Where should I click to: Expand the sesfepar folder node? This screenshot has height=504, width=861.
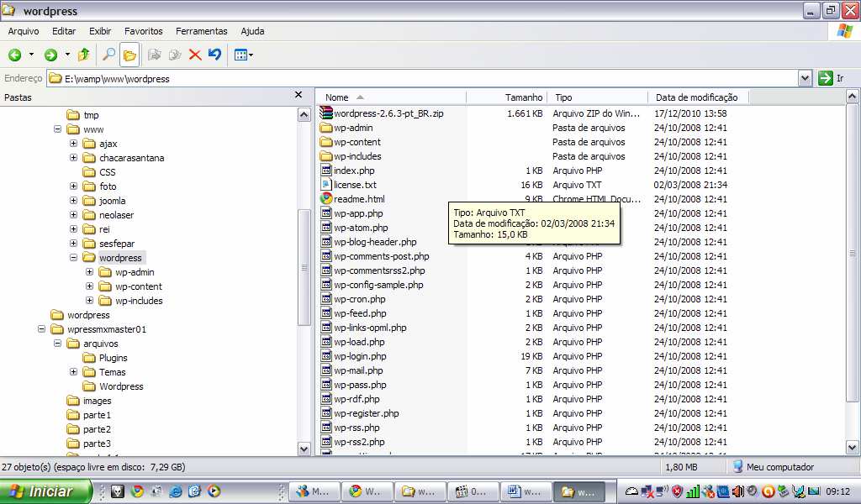74,244
